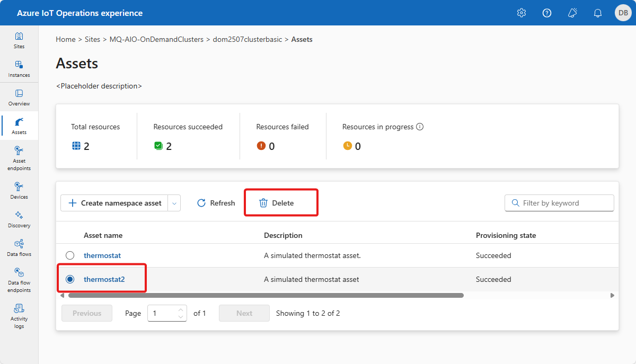Open the Help question mark icon
This screenshot has height=364, width=636.
pos(547,13)
